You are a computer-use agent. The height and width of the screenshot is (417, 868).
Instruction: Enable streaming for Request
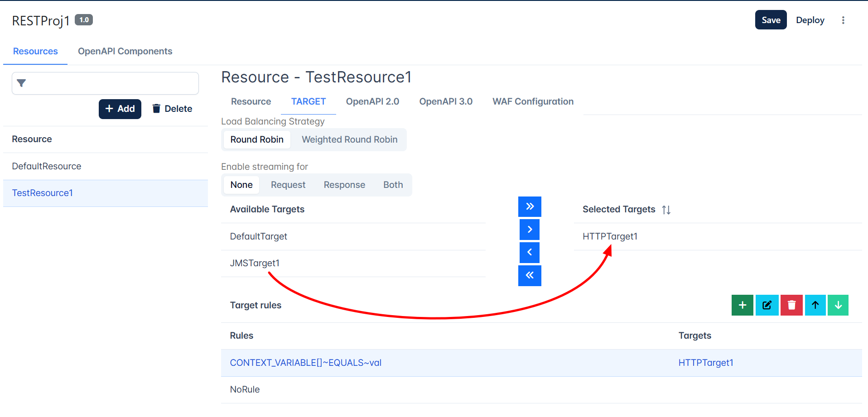[x=288, y=185]
